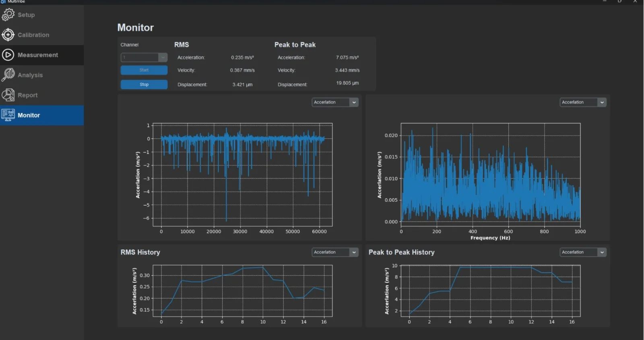Close the MultiVibe window
Viewport: 644px width, 340px height.
[635, 2]
